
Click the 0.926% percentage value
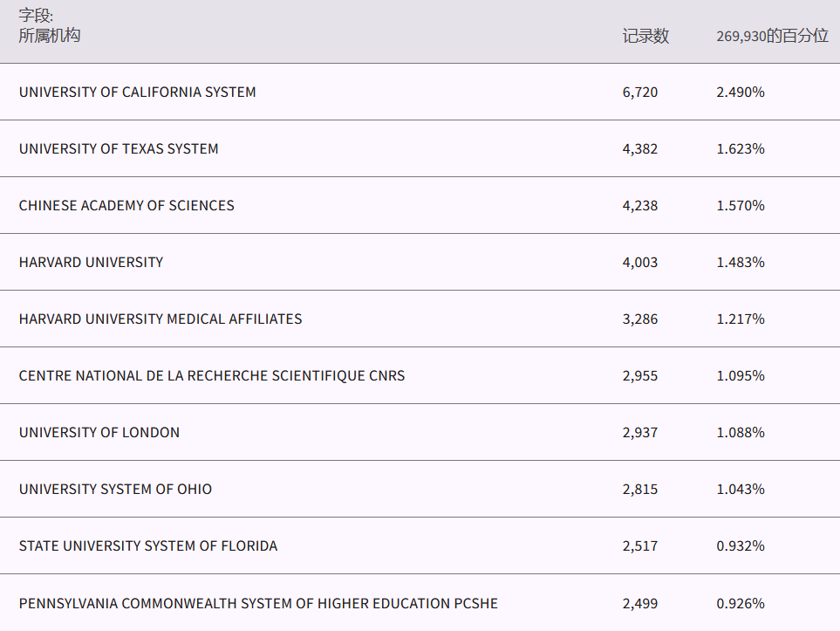pos(741,603)
